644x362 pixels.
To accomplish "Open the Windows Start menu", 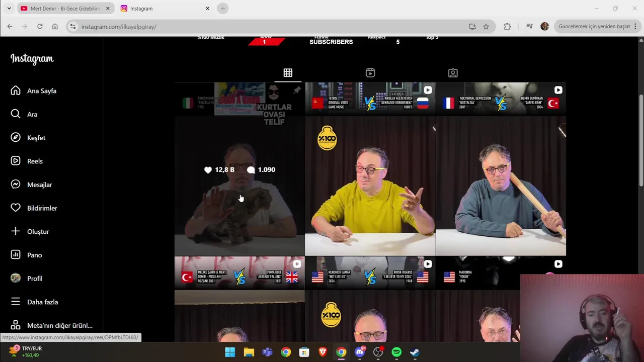I will click(x=230, y=352).
